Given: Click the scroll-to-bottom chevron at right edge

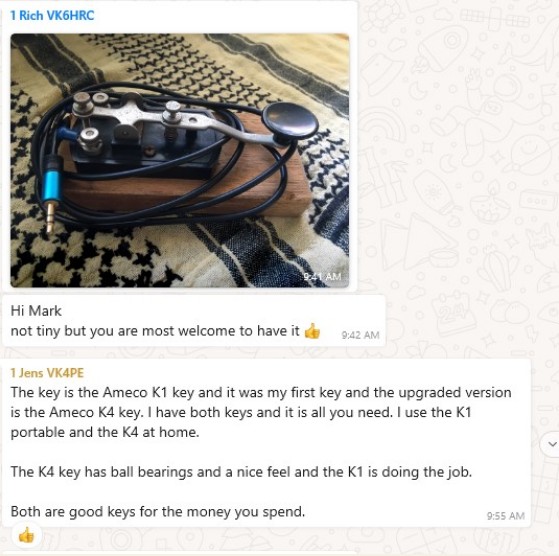Looking at the screenshot, I should (552, 444).
